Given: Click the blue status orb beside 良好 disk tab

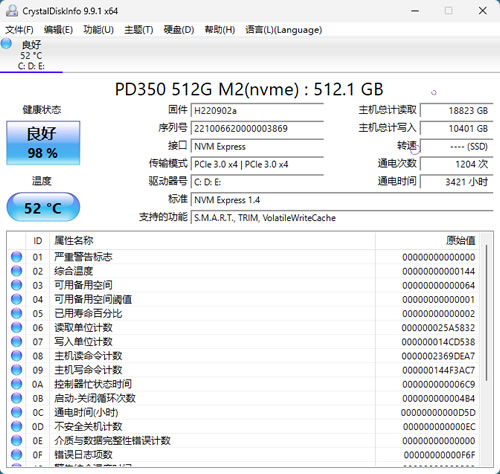Looking at the screenshot, I should (6, 44).
